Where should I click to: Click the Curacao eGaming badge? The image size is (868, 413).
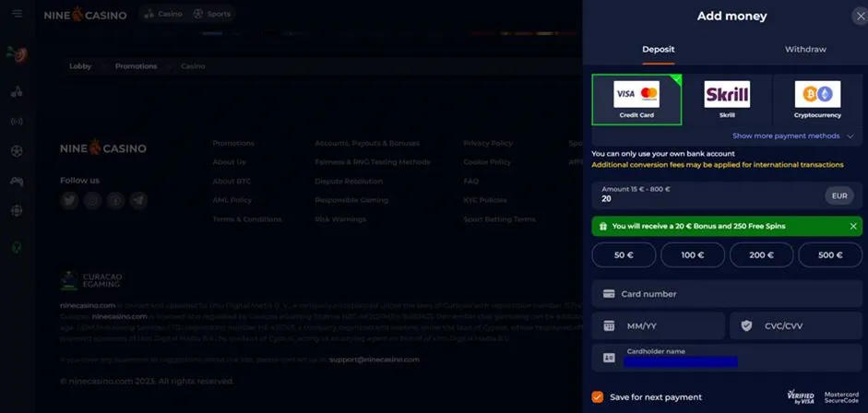91,281
